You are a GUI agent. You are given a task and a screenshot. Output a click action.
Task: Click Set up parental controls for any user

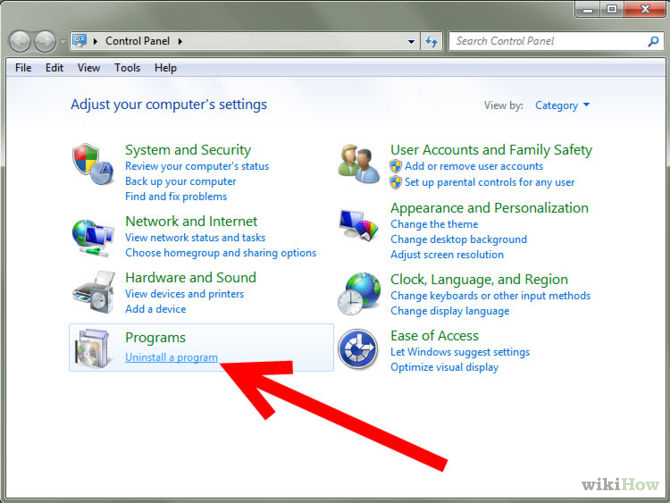[x=489, y=183]
